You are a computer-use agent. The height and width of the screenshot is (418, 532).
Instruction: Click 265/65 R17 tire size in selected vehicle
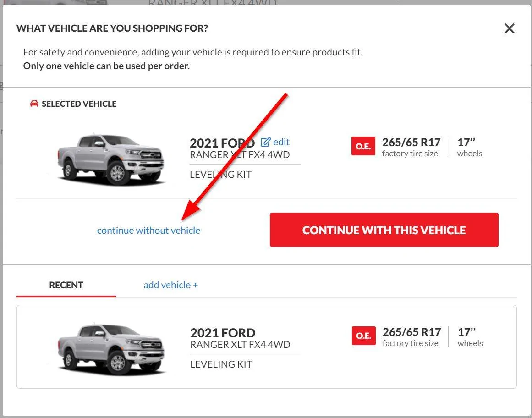pyautogui.click(x=411, y=142)
